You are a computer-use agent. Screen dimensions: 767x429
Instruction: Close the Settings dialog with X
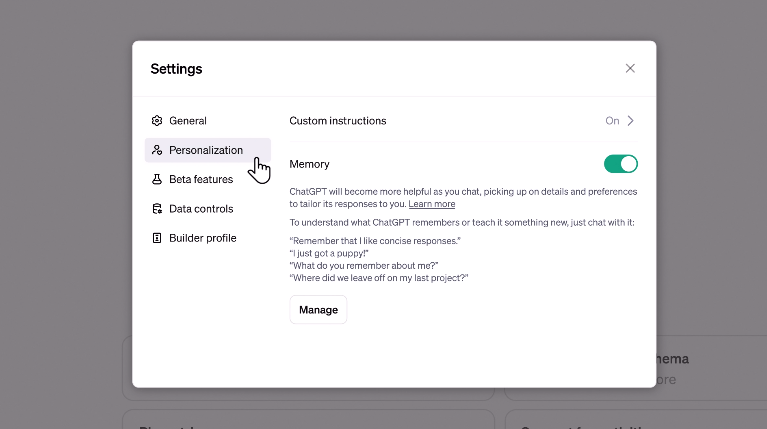[x=630, y=68]
